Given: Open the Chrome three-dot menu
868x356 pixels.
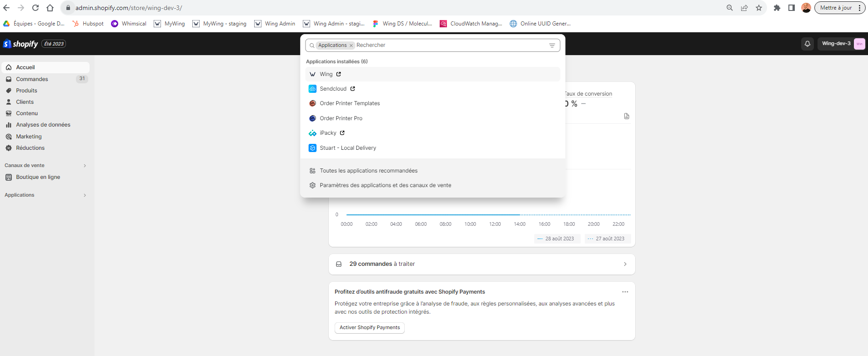Looking at the screenshot, I should 859,8.
